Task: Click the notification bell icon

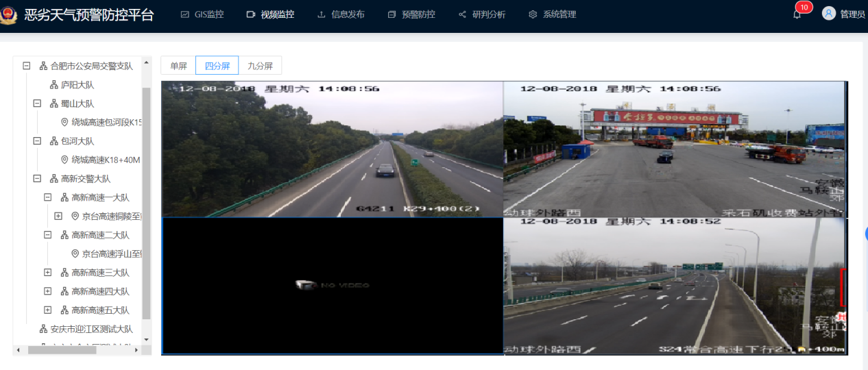Action: coord(797,15)
